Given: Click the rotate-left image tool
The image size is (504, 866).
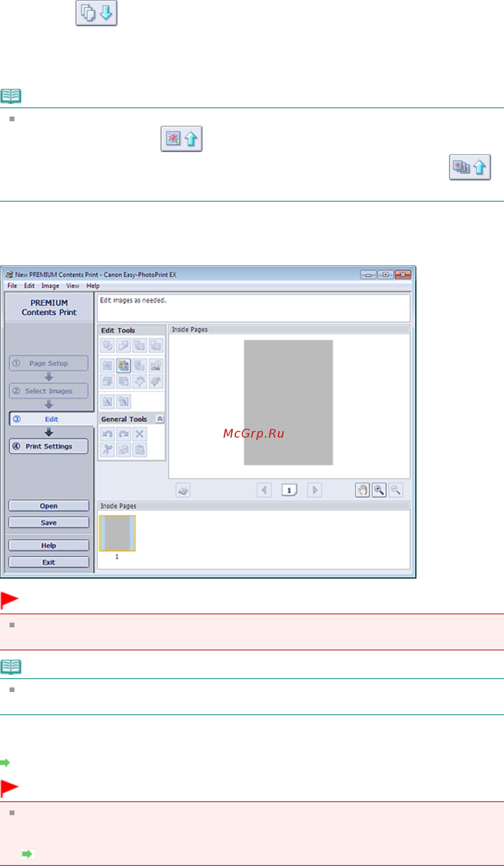Looking at the screenshot, I should tap(107, 345).
